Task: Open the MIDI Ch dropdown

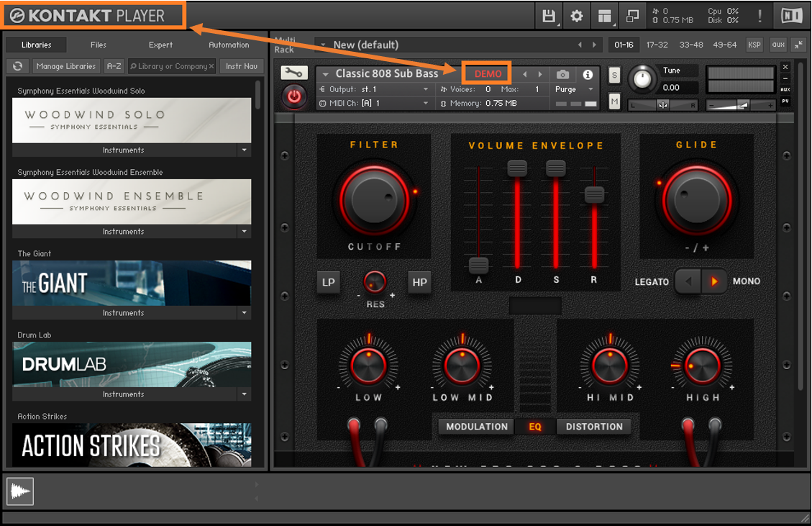Action: (x=374, y=103)
